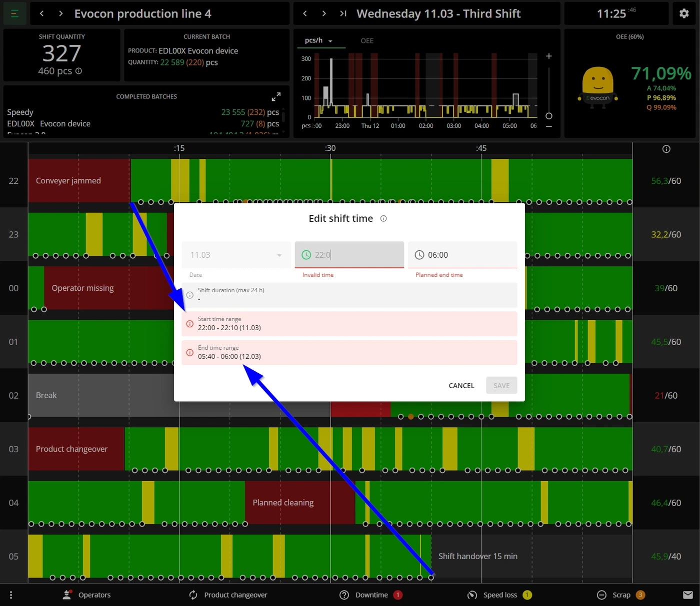Image resolution: width=700 pixels, height=606 pixels.
Task: Click the Conveyer jammed downtime block
Action: click(x=79, y=181)
